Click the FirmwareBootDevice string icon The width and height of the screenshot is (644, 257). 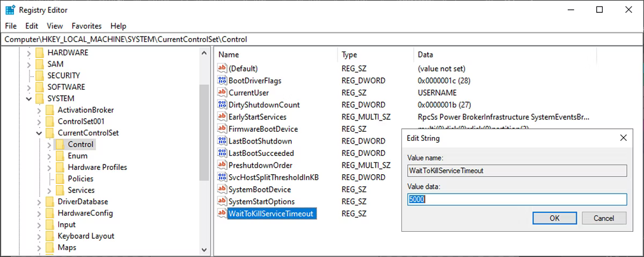222,129
